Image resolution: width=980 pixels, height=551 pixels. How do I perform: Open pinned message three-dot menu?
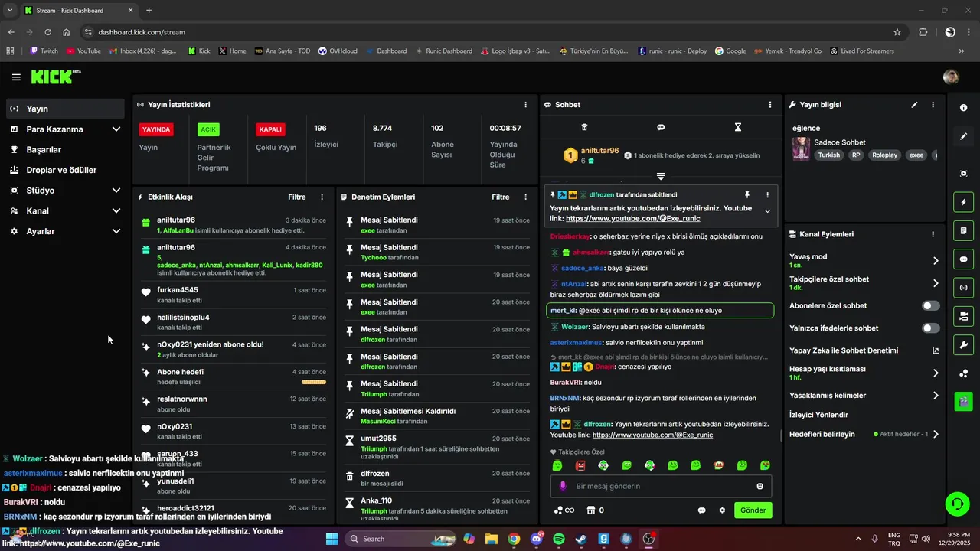pos(767,195)
